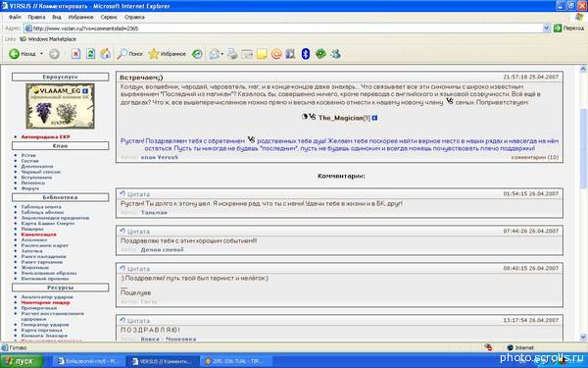Open the Правка menu
This screenshot has width=588, height=368.
click(36, 18)
